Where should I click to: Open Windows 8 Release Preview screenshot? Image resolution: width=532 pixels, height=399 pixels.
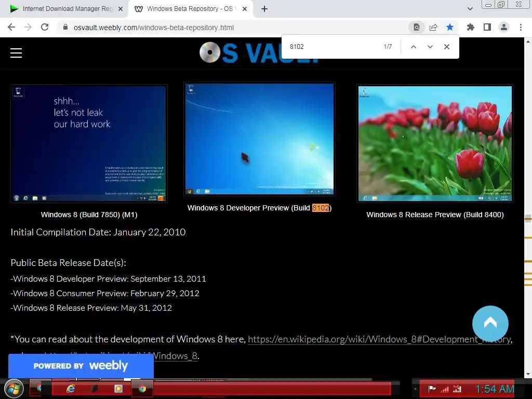pyautogui.click(x=435, y=143)
